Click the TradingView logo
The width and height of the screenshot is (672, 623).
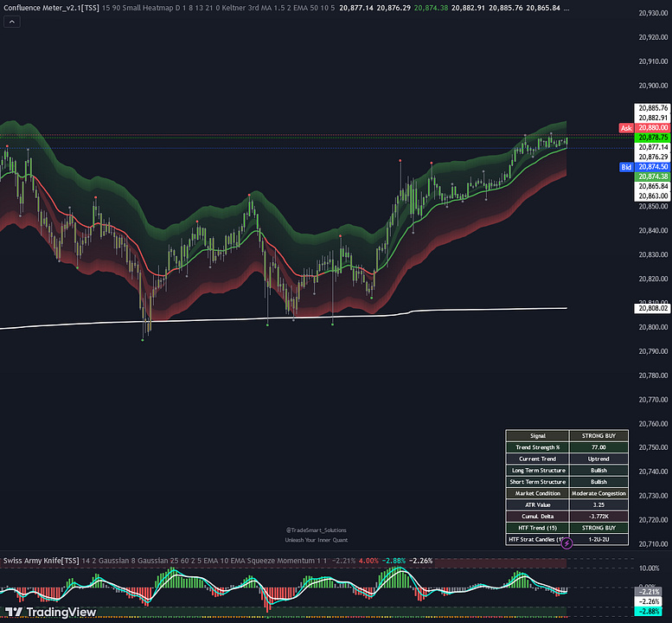(51, 612)
